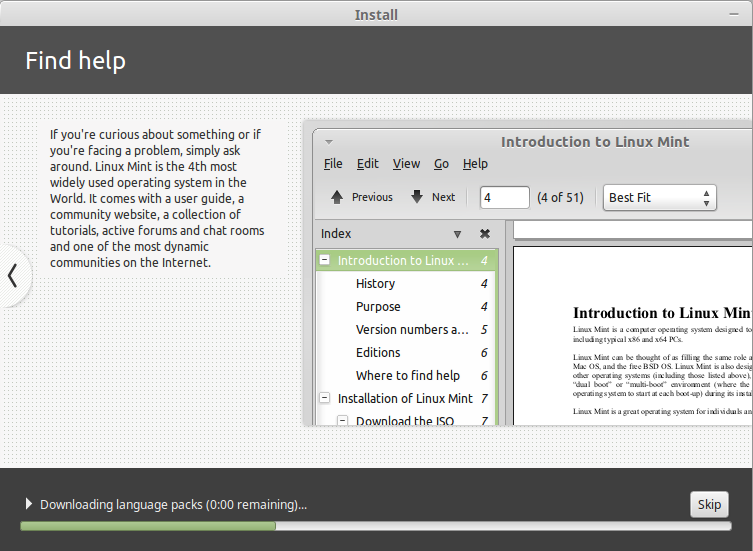The image size is (753, 551).
Task: Click the page number field showing 4
Action: [x=505, y=197]
